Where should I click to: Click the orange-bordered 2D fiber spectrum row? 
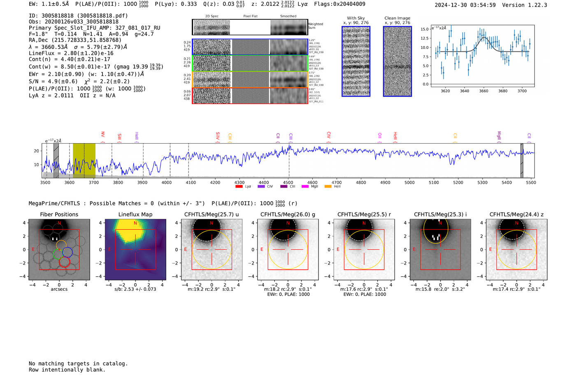(250, 79)
